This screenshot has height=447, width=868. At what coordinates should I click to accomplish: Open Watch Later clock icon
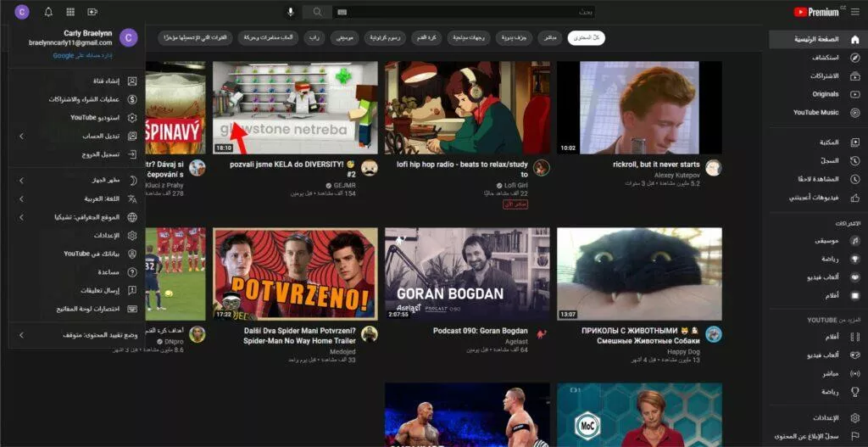click(855, 179)
